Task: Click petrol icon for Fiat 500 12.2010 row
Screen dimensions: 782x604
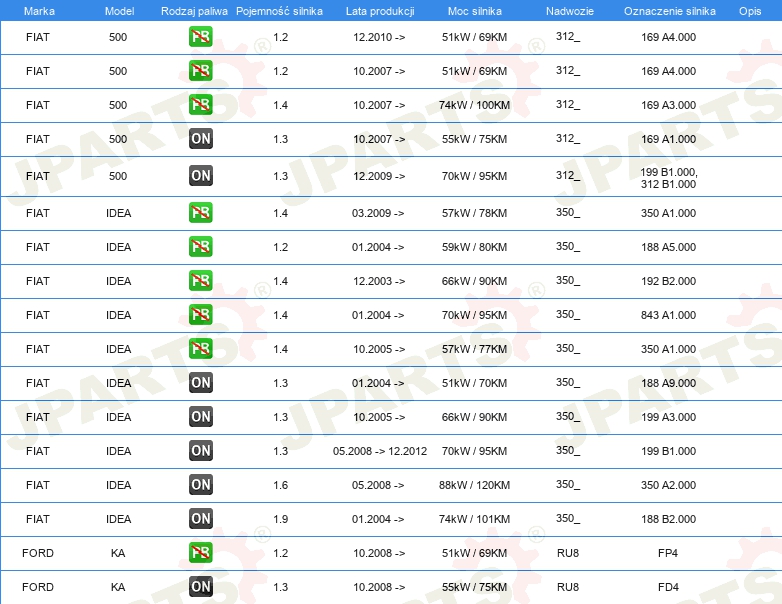Action: tap(200, 36)
